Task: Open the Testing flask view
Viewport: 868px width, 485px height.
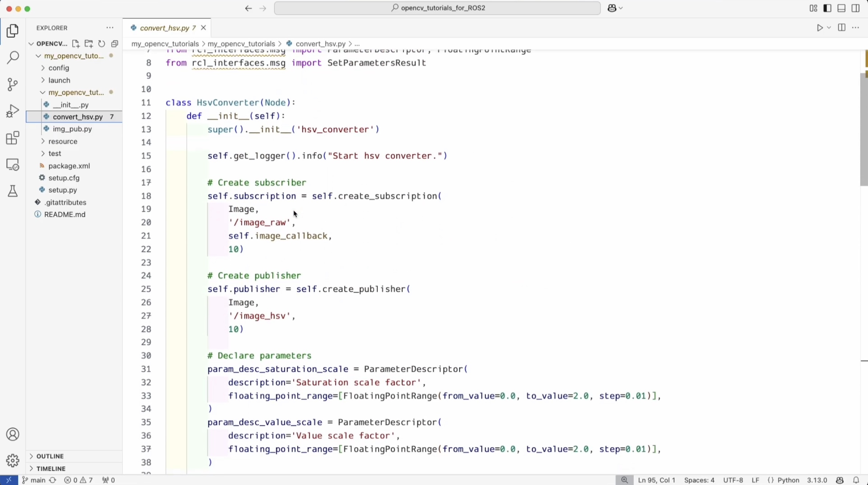Action: click(x=13, y=191)
